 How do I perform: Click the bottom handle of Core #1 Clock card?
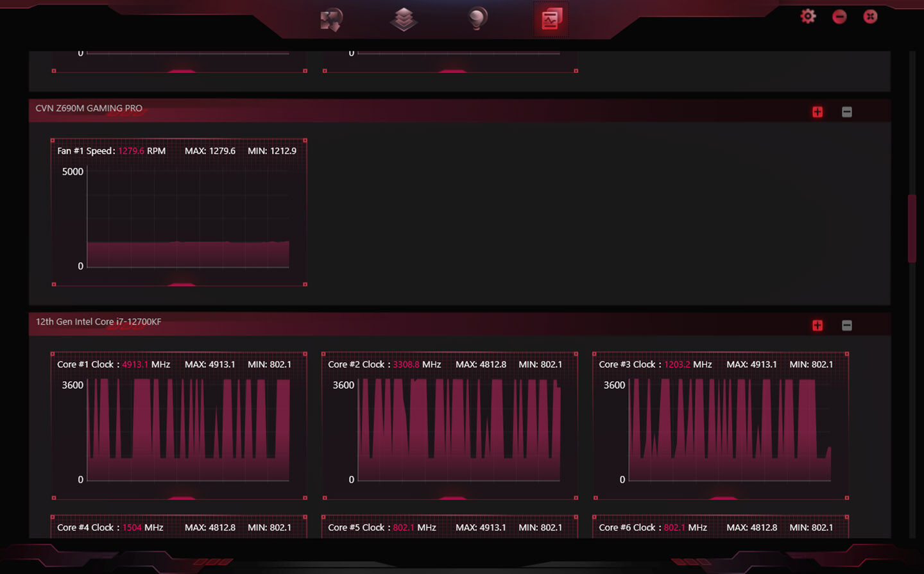pos(182,497)
